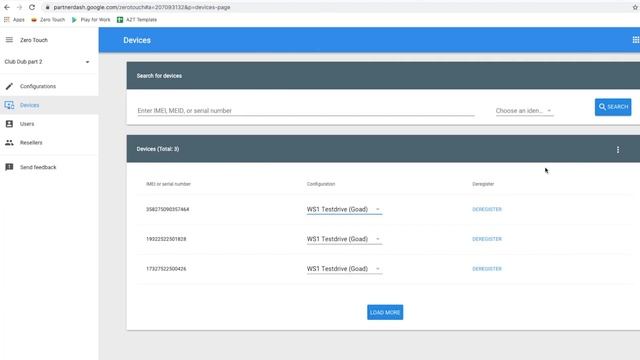Screen dimensions: 640x360
Task: Expand Club Dub part 2 account dropdown
Action: [x=47, y=62]
